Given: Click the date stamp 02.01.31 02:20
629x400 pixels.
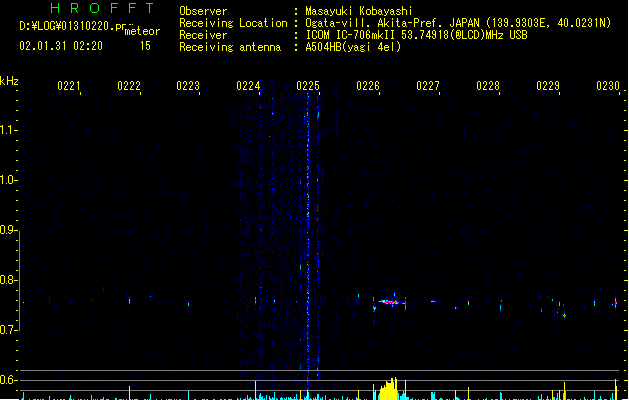Looking at the screenshot, I should [x=61, y=46].
